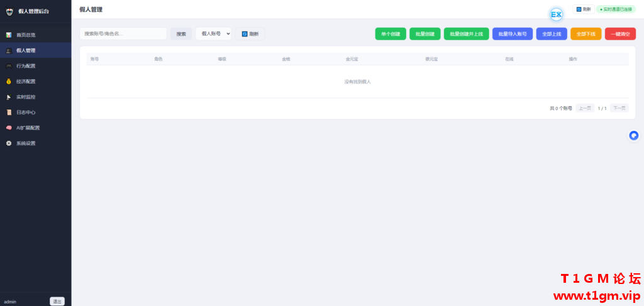Viewport: 644px width, 306px height.
Task: Click the 实时通道已连接 status badge
Action: coord(616,9)
